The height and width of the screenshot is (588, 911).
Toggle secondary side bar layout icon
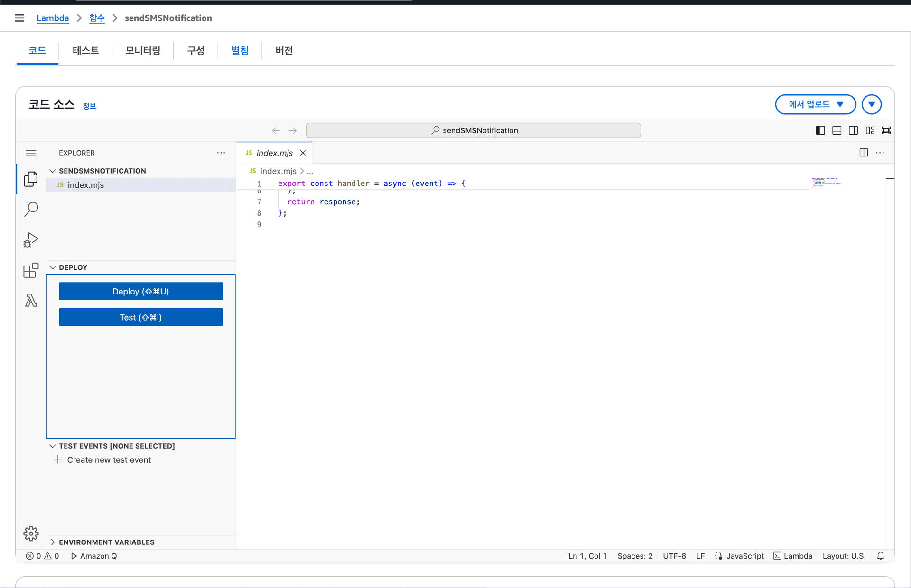853,130
